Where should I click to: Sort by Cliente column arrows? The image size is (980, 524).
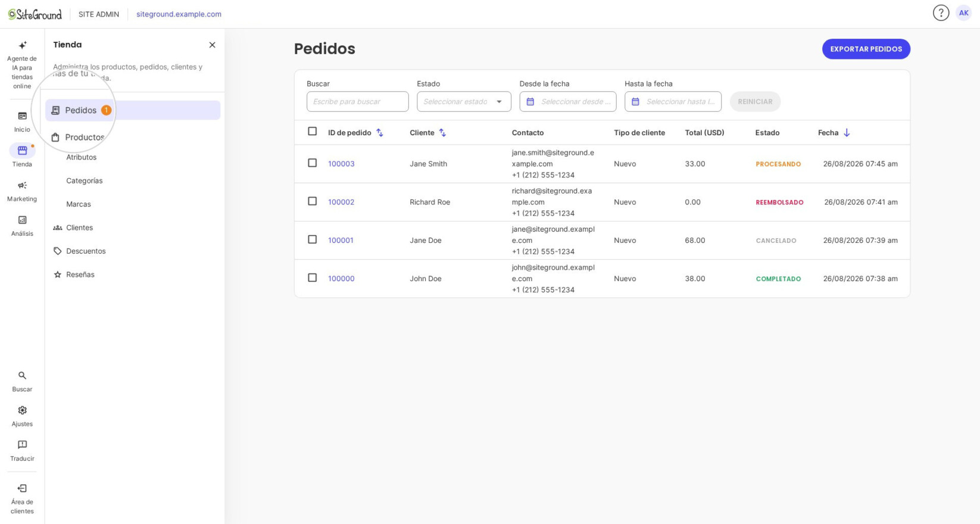click(x=442, y=133)
